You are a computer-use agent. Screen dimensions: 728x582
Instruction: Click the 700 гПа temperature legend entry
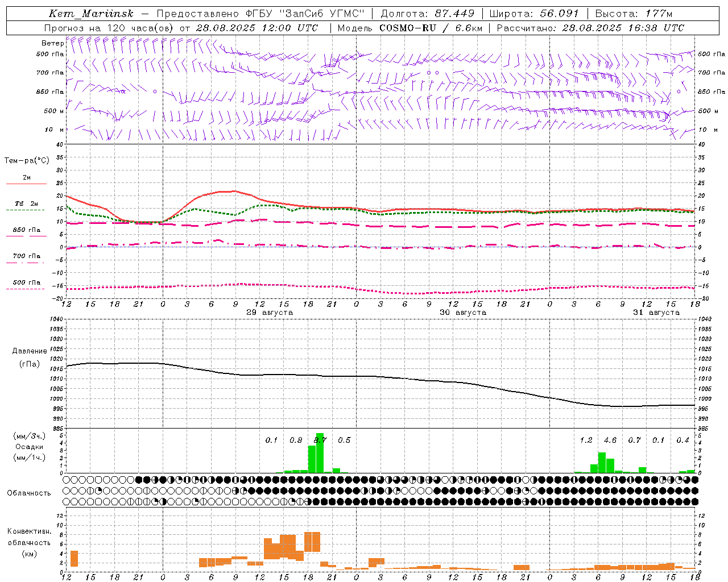(27, 256)
